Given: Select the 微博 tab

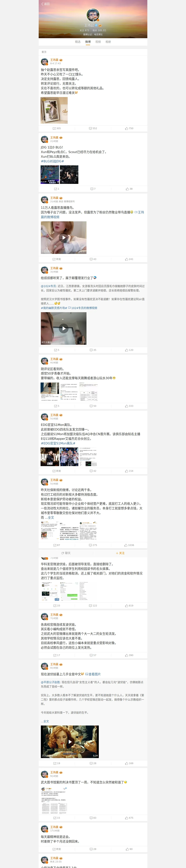Looking at the screenshot, I should click(88, 42).
